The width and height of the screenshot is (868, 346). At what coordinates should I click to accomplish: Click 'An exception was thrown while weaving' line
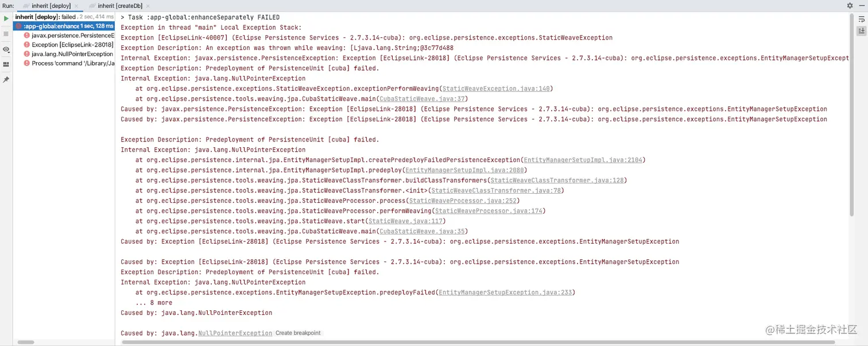coord(287,48)
